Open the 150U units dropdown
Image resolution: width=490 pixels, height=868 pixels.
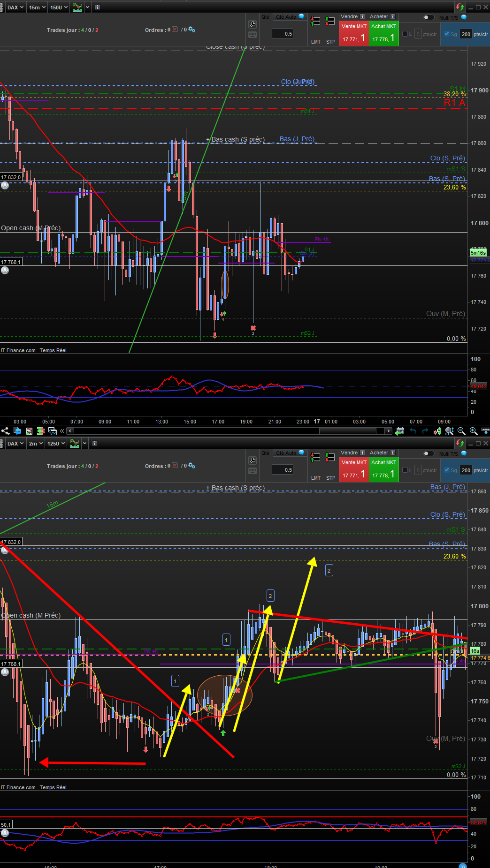(x=59, y=7)
